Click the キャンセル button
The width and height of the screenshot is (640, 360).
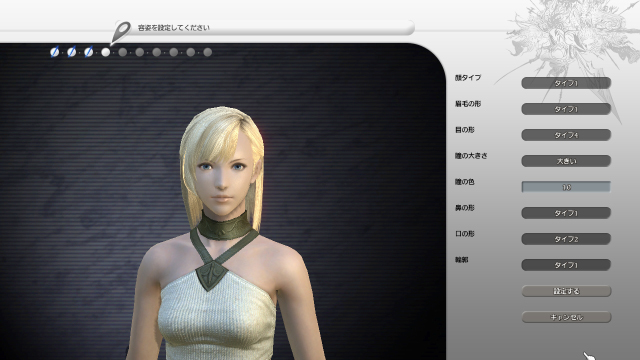pyautogui.click(x=566, y=317)
